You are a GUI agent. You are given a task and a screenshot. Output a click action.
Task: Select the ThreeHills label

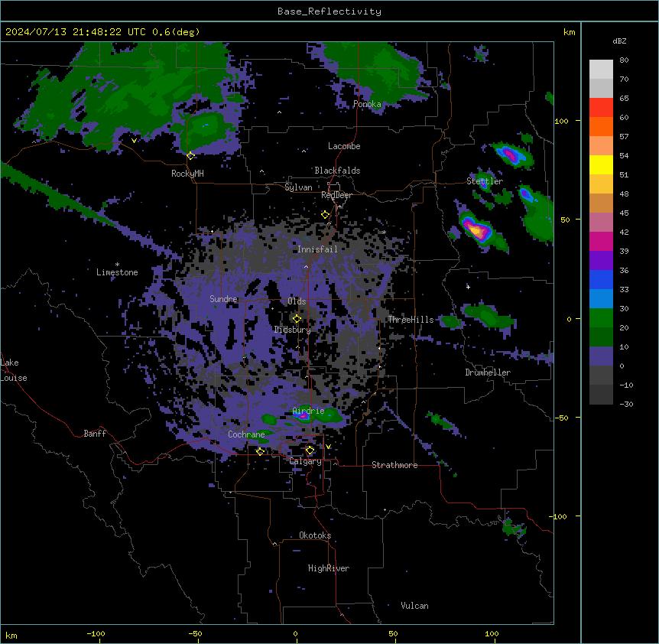coord(411,320)
